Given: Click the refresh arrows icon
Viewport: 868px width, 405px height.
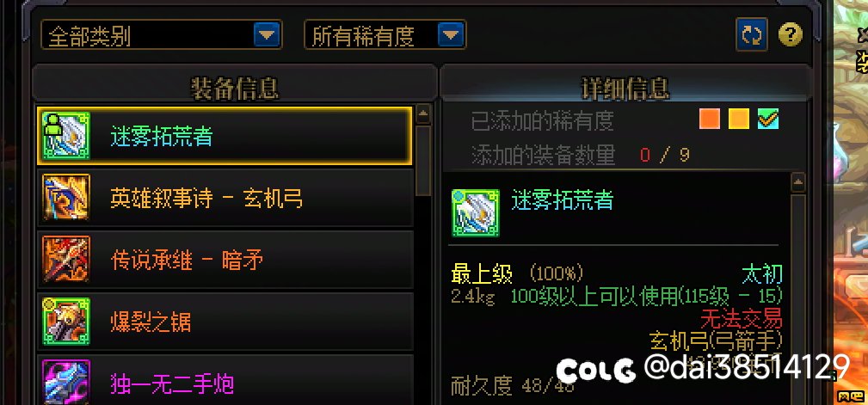Looking at the screenshot, I should click(x=751, y=35).
